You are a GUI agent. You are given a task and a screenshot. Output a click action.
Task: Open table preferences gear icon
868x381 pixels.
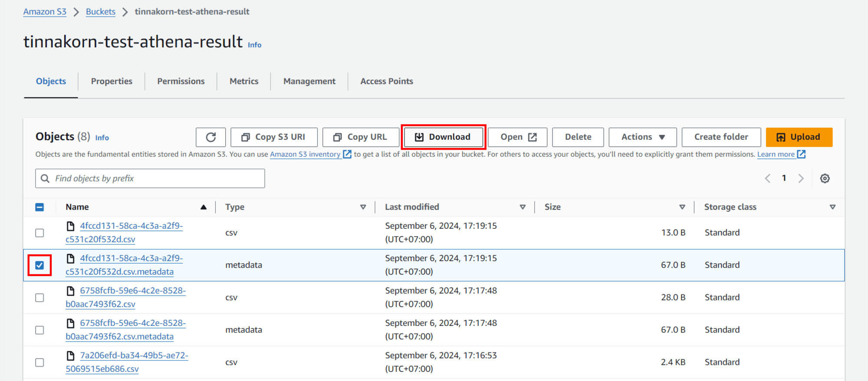[x=825, y=178]
